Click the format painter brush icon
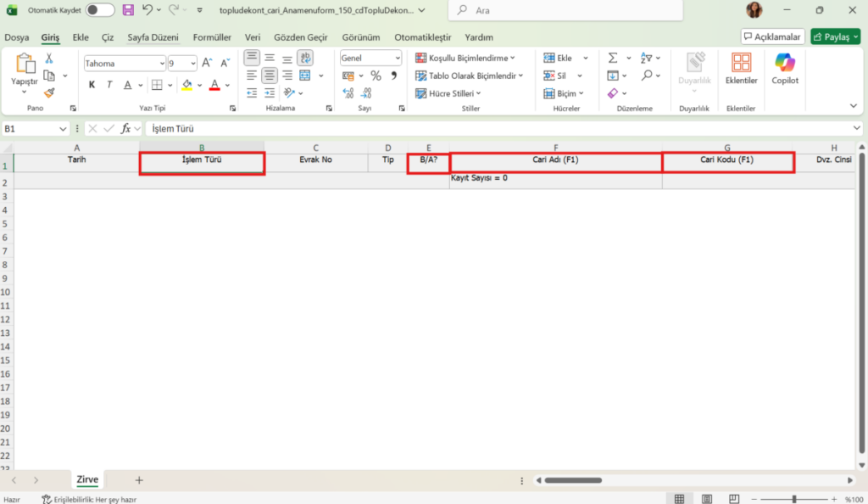 click(x=49, y=93)
